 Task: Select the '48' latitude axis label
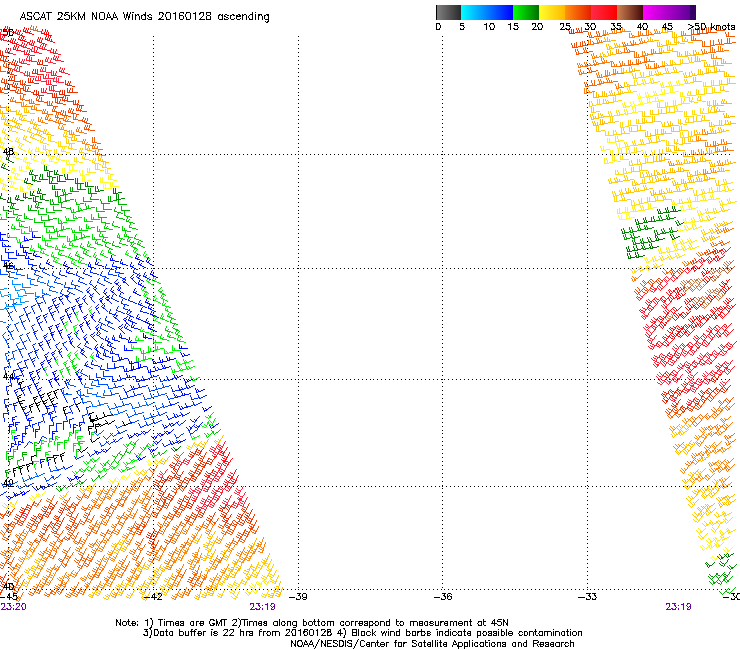coord(8,152)
